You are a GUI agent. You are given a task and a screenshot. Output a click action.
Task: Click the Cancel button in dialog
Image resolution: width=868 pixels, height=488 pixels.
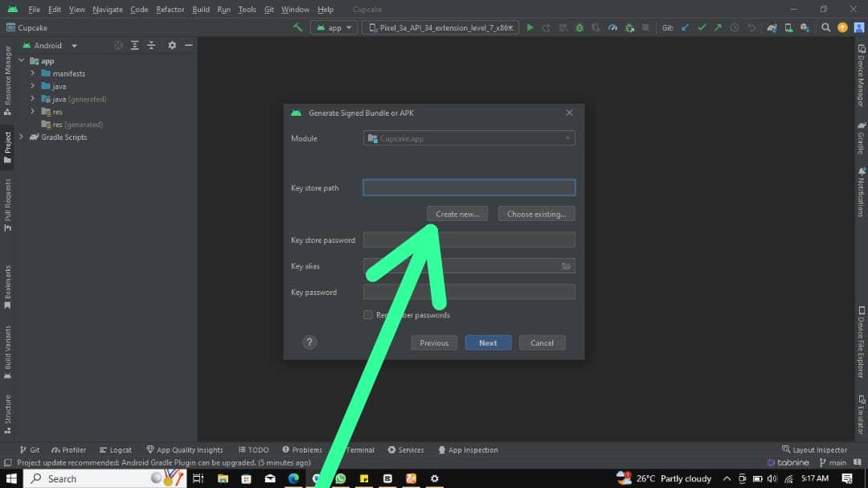pyautogui.click(x=542, y=342)
